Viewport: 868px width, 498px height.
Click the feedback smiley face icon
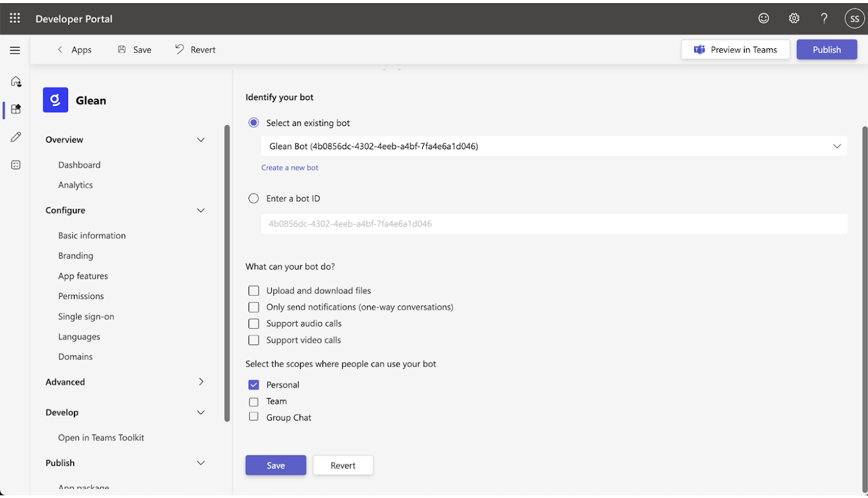point(763,18)
